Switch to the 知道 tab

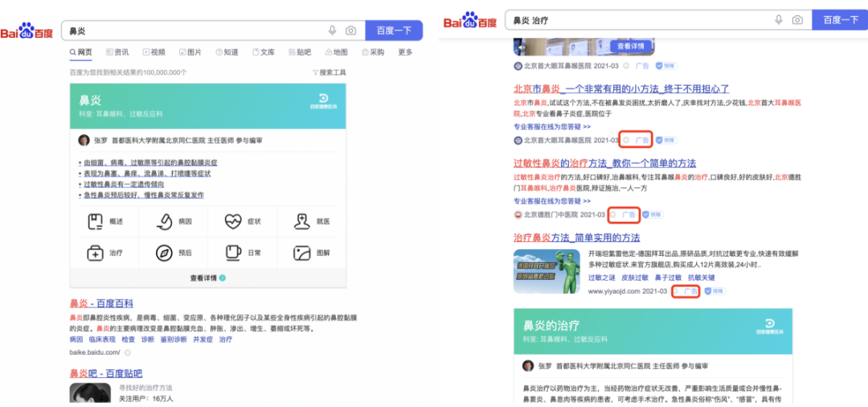pos(227,52)
